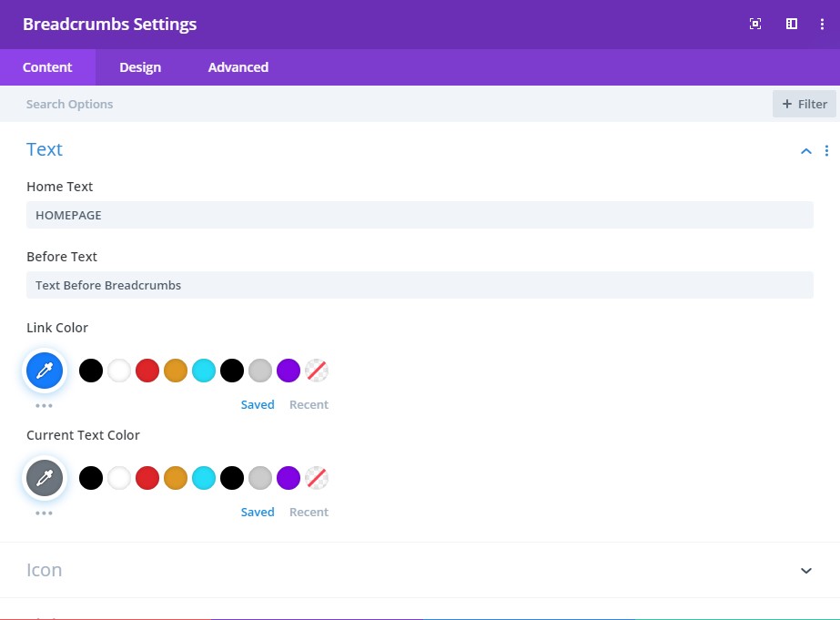Expand the settings modal to fullscreen
840x620 pixels.
click(x=754, y=24)
